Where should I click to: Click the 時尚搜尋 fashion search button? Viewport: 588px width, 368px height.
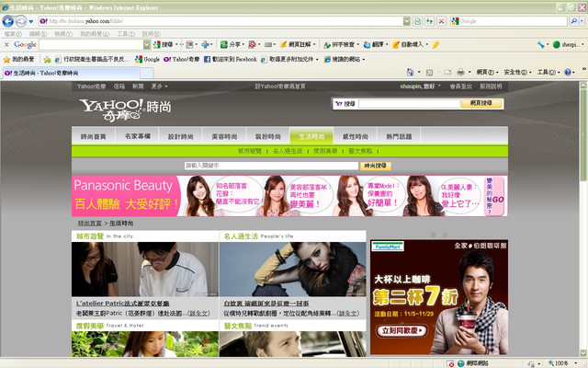tap(376, 166)
